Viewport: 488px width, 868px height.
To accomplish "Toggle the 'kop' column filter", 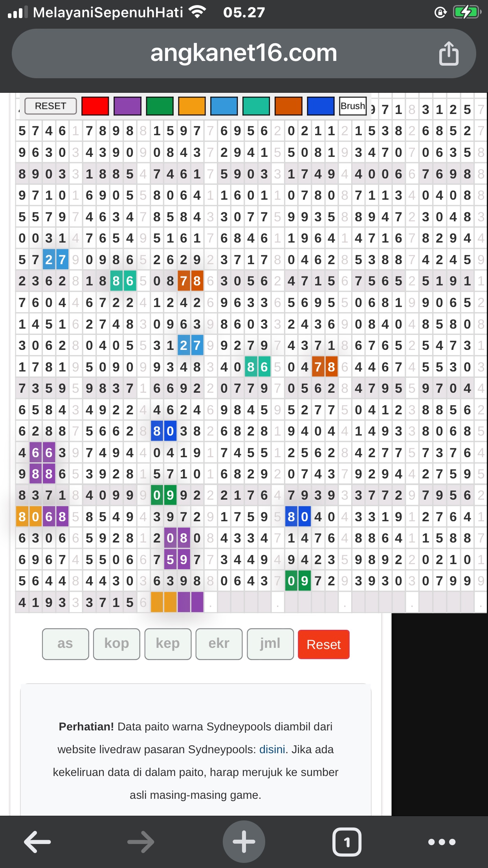I will [116, 644].
